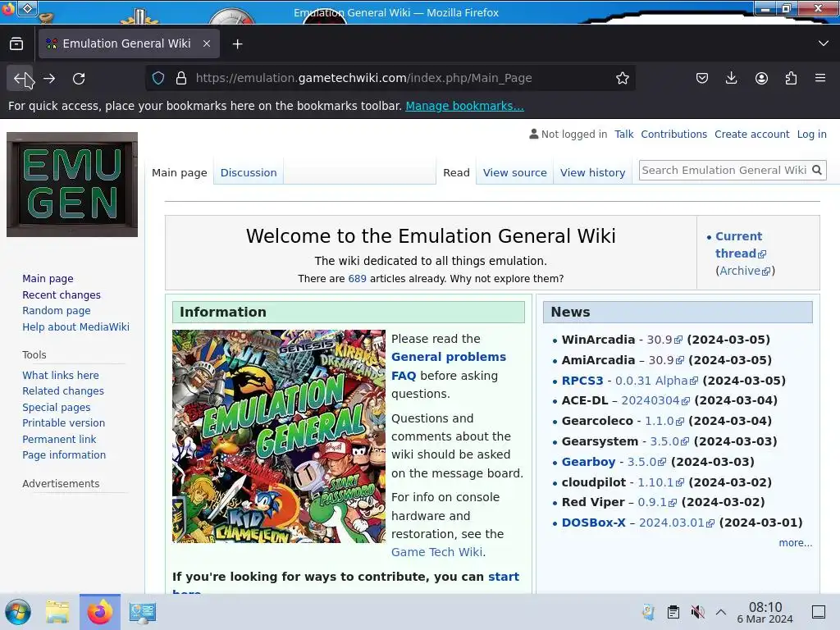This screenshot has width=840, height=630.
Task: Open the taskbar clock and date
Action: 765,612
